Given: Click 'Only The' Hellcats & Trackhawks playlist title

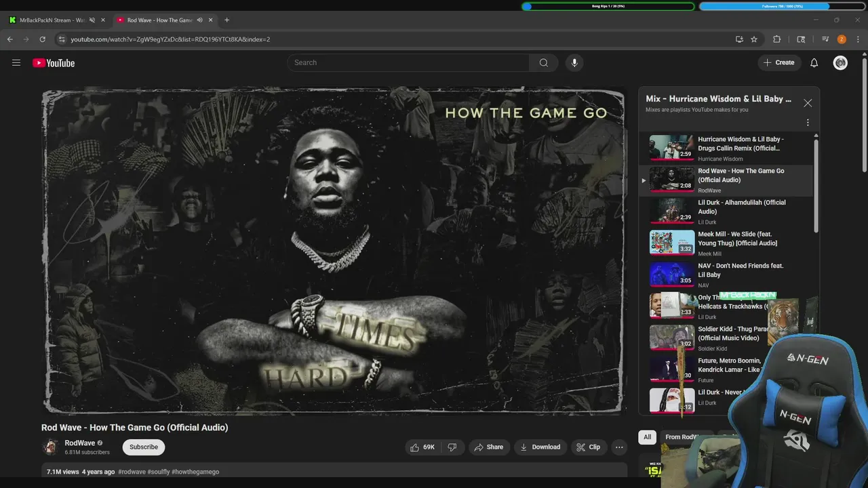Looking at the screenshot, I should [734, 302].
